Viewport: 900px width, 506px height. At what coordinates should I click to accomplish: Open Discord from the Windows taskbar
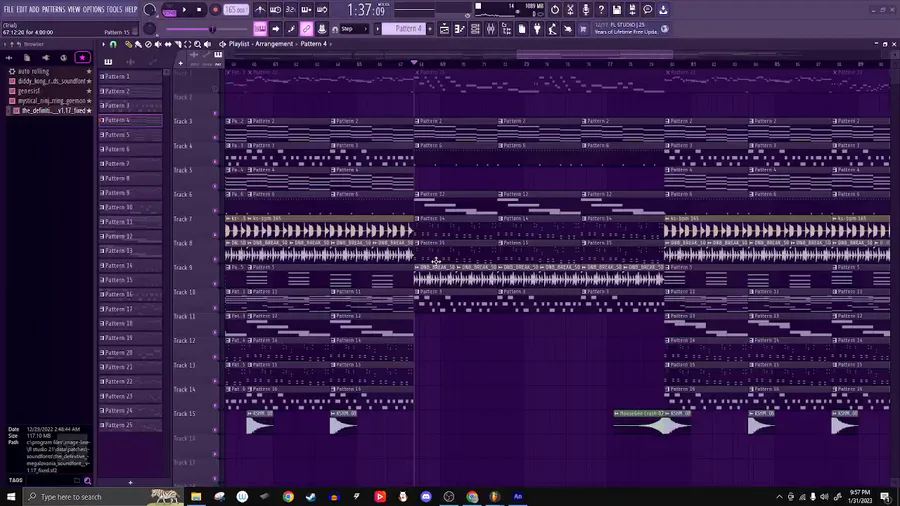pyautogui.click(x=426, y=497)
